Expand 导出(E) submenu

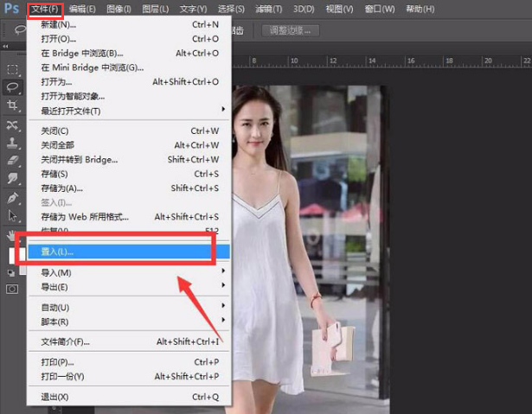click(x=129, y=287)
